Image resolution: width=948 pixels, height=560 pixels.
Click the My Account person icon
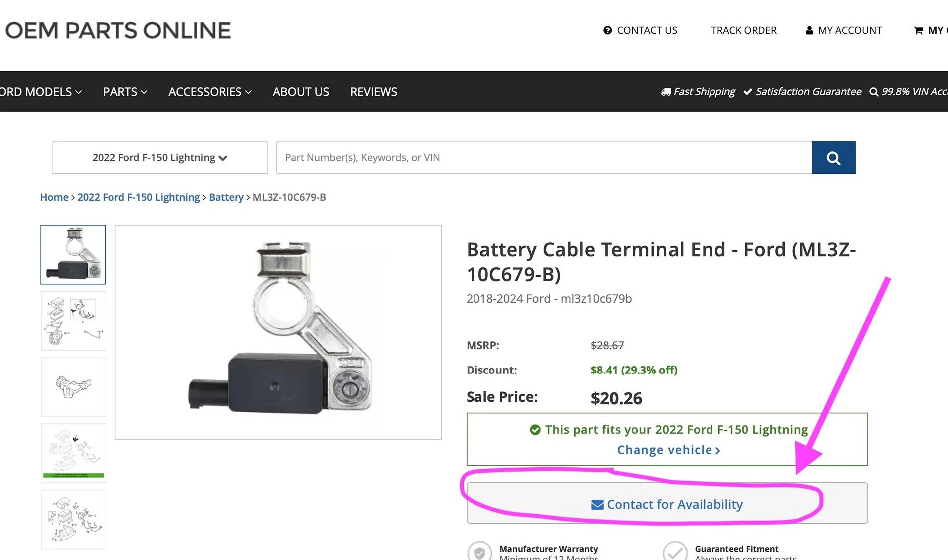[x=809, y=30]
